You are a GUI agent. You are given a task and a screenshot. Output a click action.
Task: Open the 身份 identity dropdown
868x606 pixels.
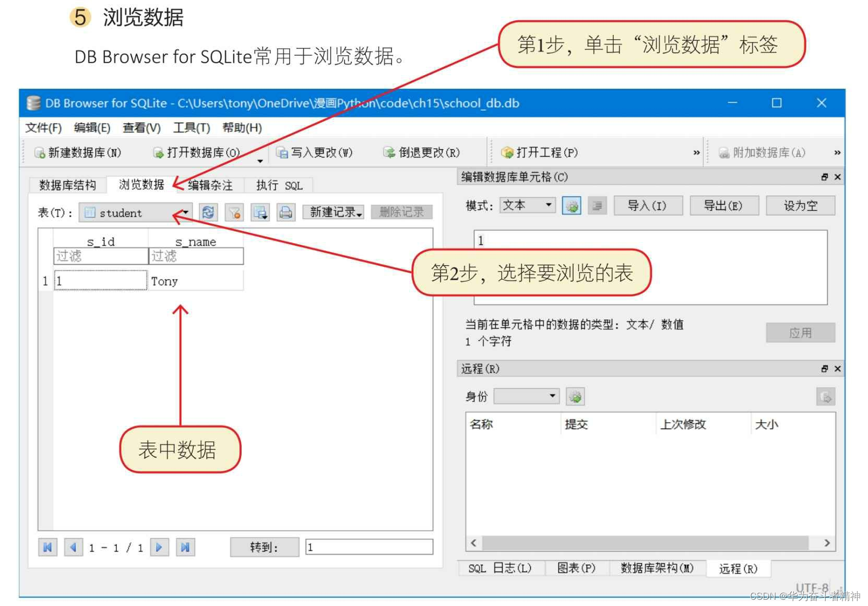(x=526, y=396)
